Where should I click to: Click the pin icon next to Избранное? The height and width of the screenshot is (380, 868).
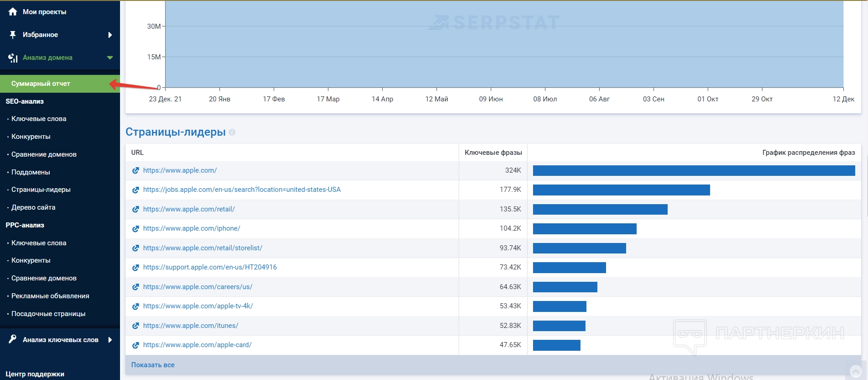pyautogui.click(x=13, y=35)
